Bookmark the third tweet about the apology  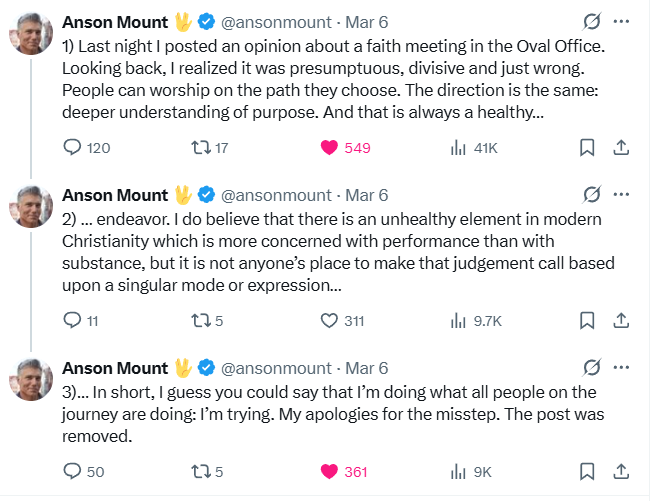(x=587, y=471)
